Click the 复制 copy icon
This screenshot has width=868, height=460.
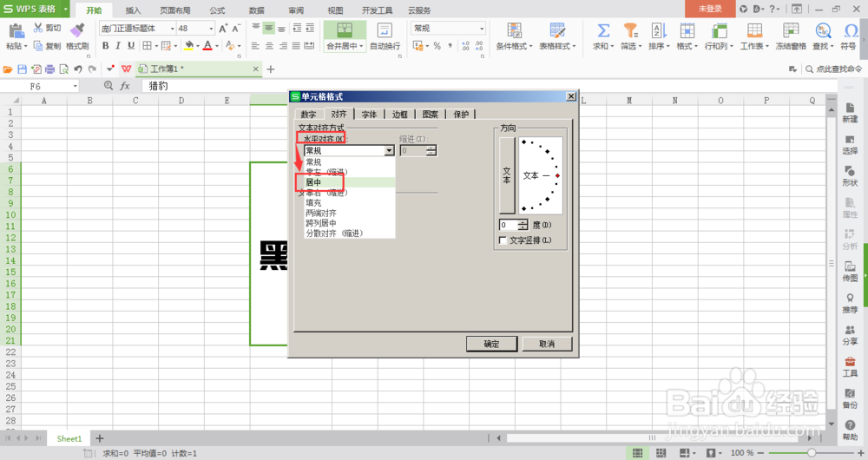pos(37,45)
